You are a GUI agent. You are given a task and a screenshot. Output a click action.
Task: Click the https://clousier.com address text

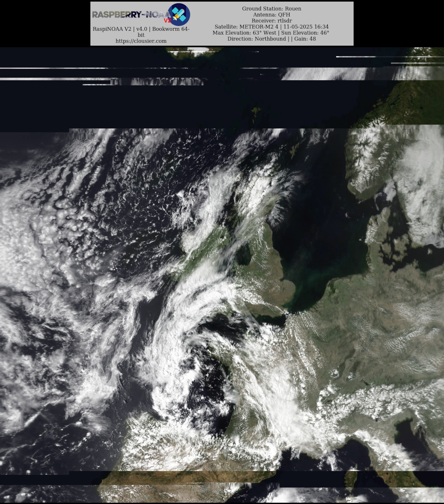click(x=141, y=41)
